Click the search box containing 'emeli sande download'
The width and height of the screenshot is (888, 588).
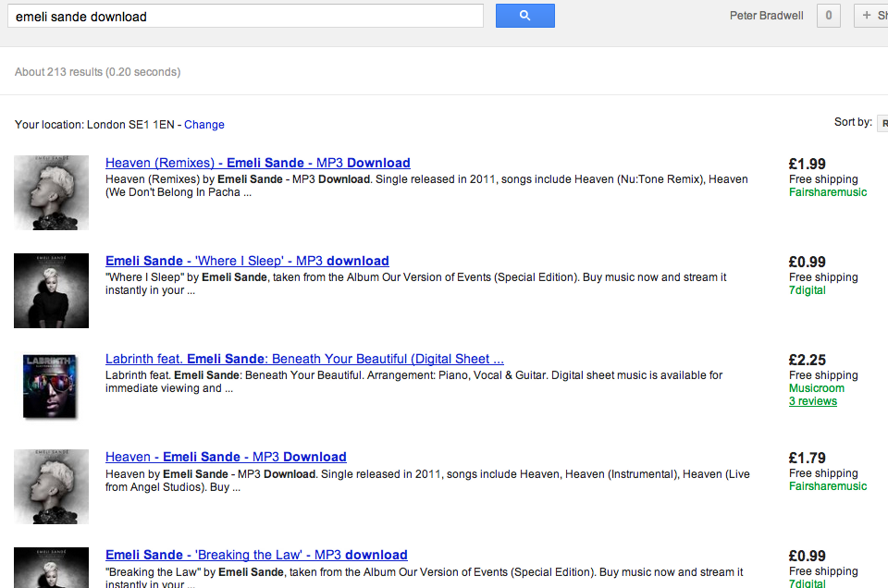pos(245,17)
